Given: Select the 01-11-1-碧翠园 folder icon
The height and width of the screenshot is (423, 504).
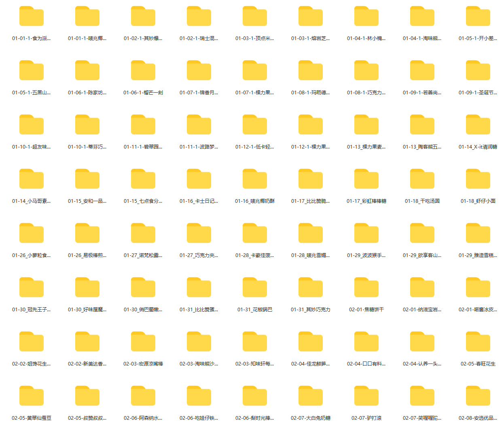Looking at the screenshot, I should click(x=143, y=125).
